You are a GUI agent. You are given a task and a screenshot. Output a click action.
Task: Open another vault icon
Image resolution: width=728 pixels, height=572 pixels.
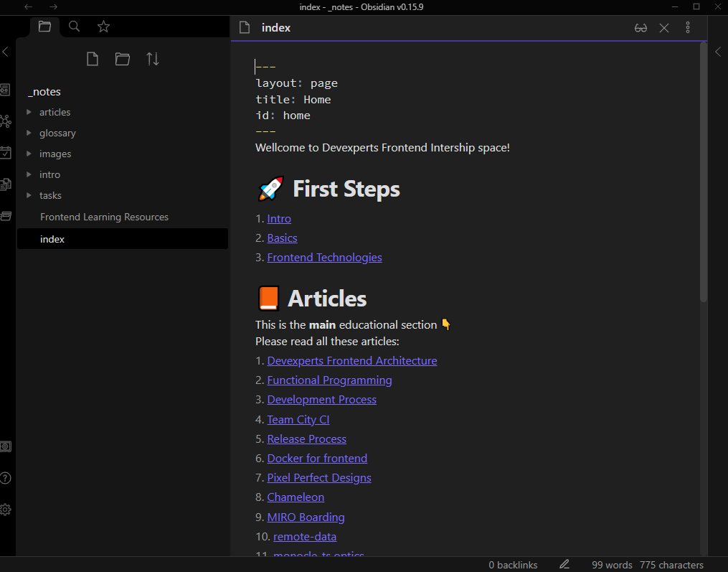click(6, 446)
